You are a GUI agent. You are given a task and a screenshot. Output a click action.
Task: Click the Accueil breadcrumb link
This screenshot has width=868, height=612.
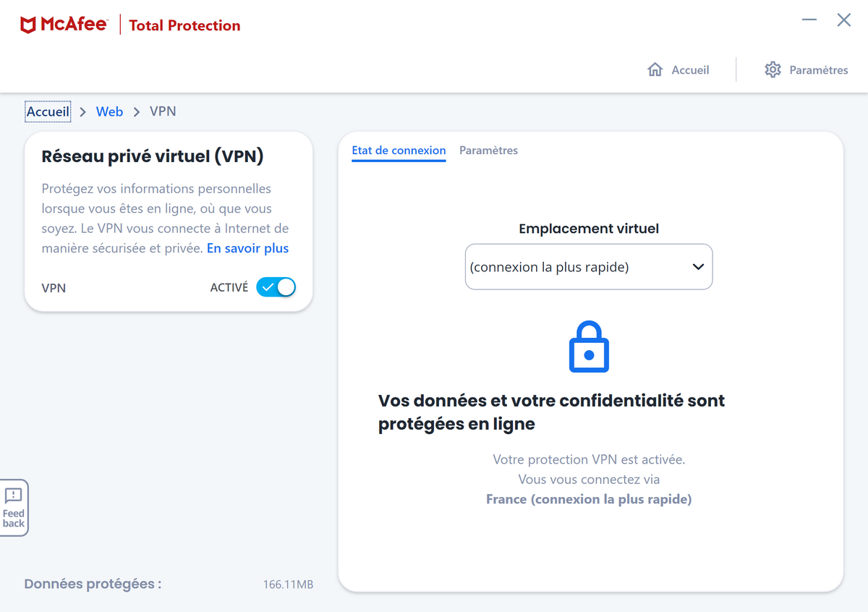coord(48,111)
